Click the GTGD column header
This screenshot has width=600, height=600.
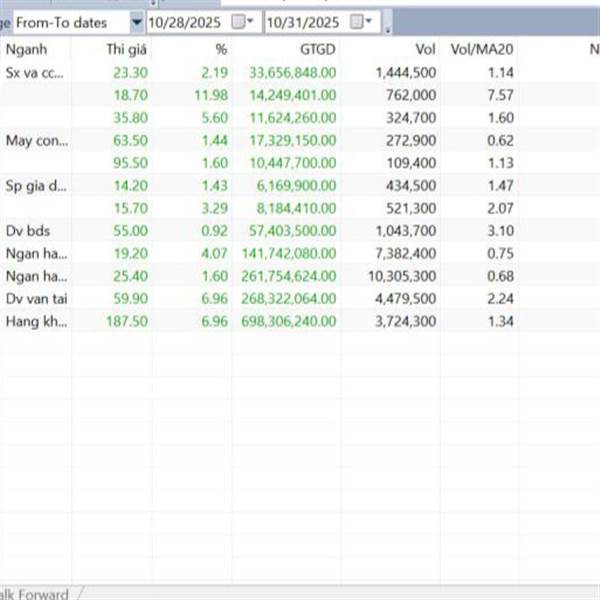(322, 49)
